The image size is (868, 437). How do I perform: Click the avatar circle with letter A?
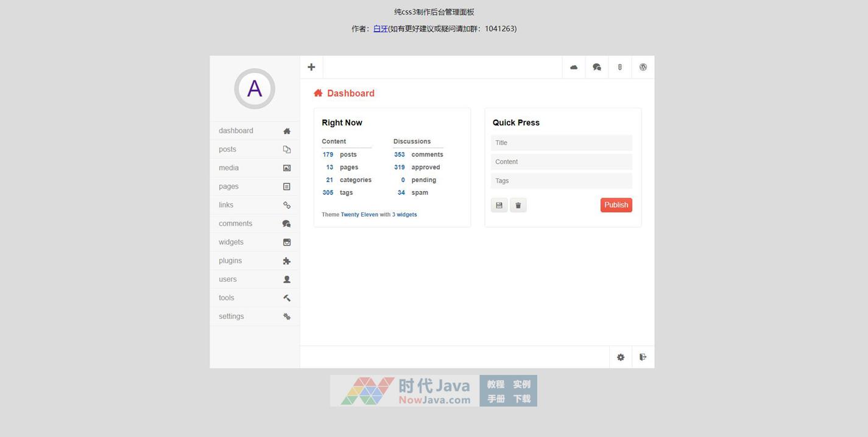coord(255,89)
